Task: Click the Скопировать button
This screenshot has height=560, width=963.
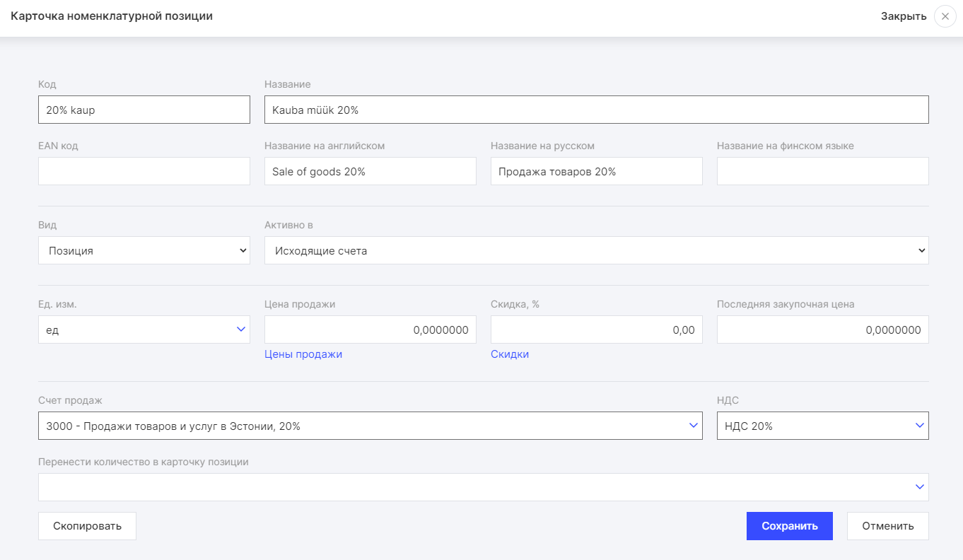Action: click(x=87, y=526)
